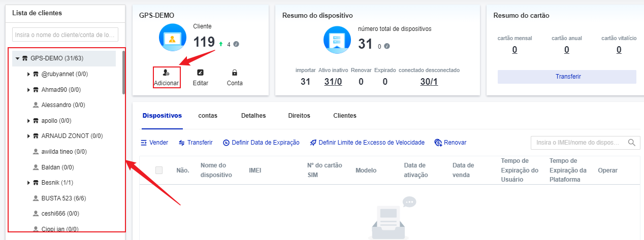Click the user icon next to BUSTA 523

click(36, 198)
